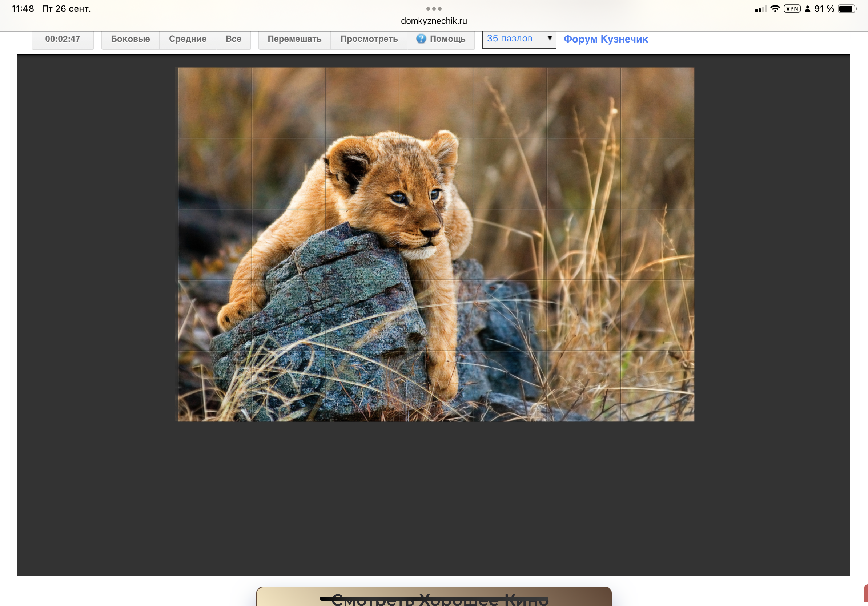Tap the Wi-Fi status icon
The image size is (868, 606).
pyautogui.click(x=775, y=9)
